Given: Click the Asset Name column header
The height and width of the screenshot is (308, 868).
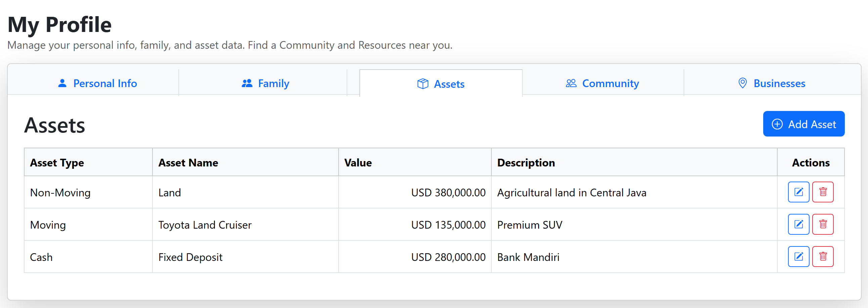Looking at the screenshot, I should point(188,163).
